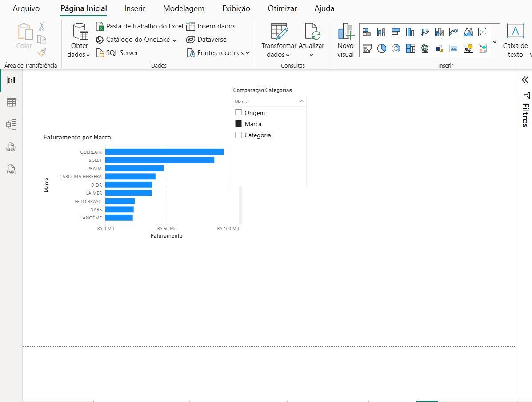
Task: Click the PRADA bar in chart
Action: pos(135,168)
